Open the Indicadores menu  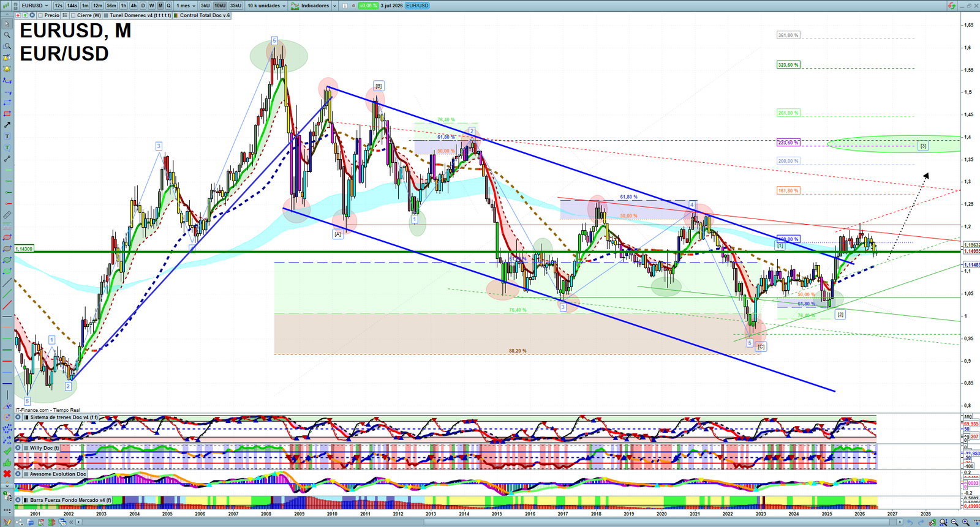pyautogui.click(x=311, y=6)
